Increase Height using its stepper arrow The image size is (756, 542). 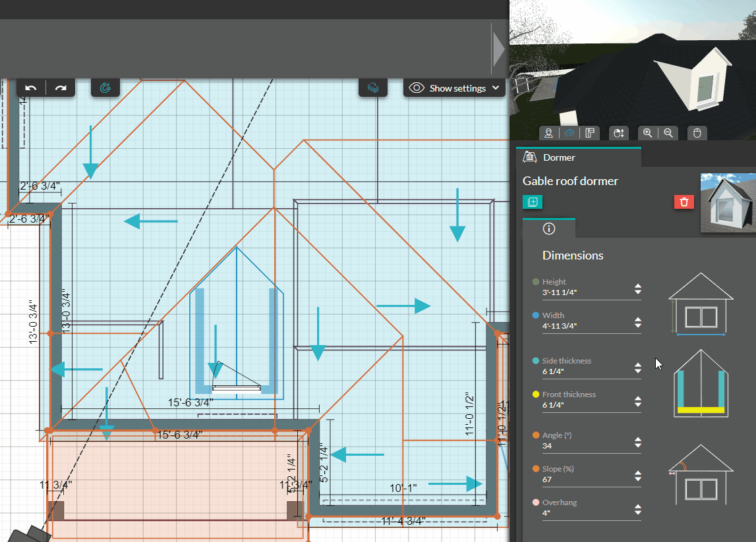637,285
